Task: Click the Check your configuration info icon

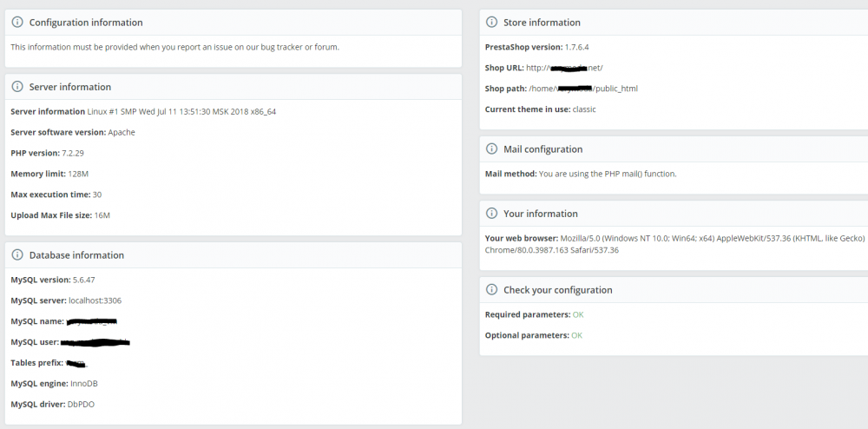Action: pyautogui.click(x=492, y=290)
